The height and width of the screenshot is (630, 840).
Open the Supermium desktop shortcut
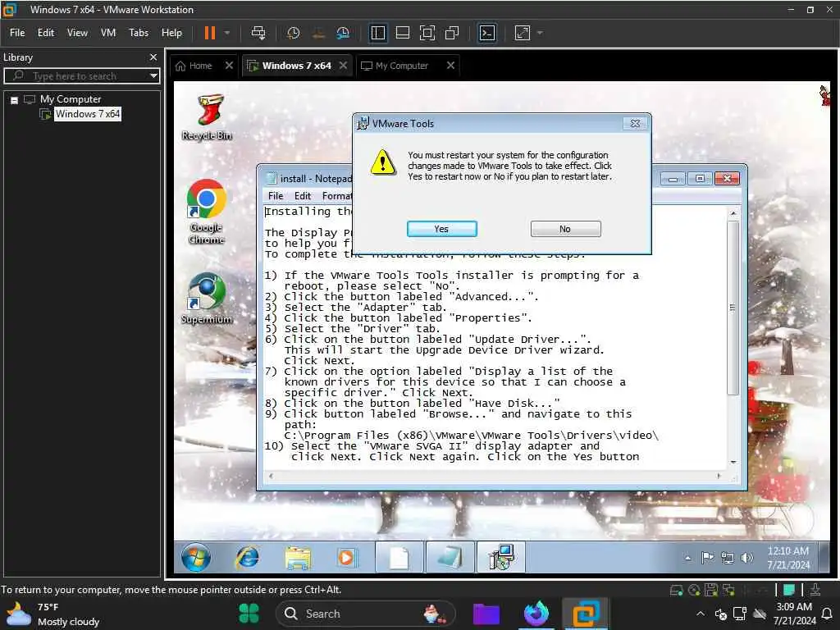pyautogui.click(x=207, y=299)
